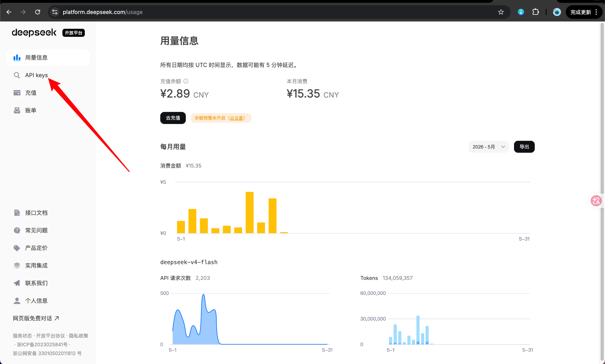Click the ¥15.35 CNY 本月消费 amount
The width and height of the screenshot is (605, 364).
coord(313,94)
